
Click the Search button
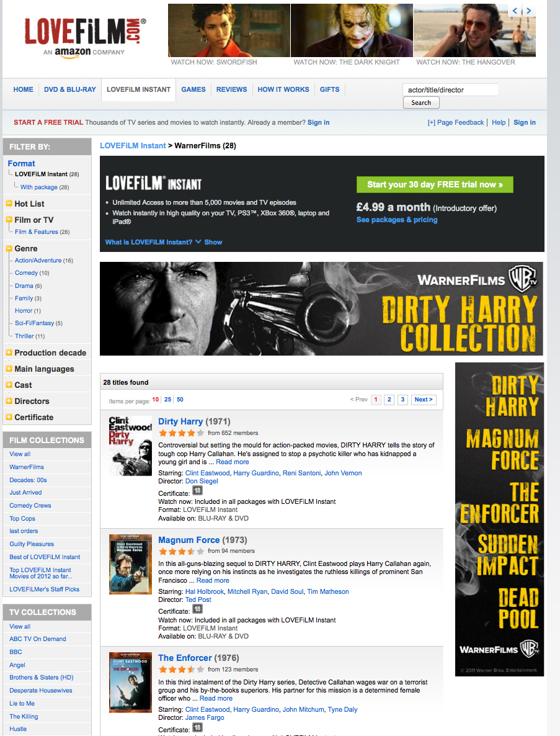(x=421, y=103)
